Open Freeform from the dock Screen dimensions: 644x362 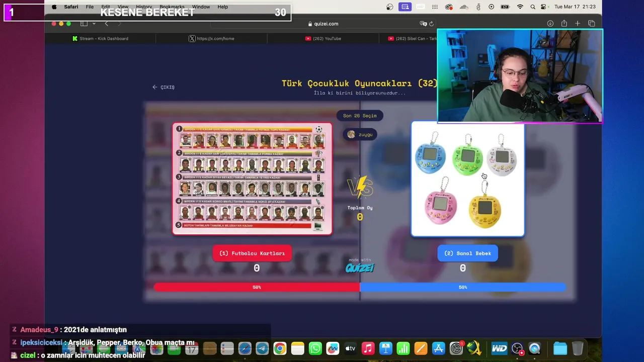(333, 348)
